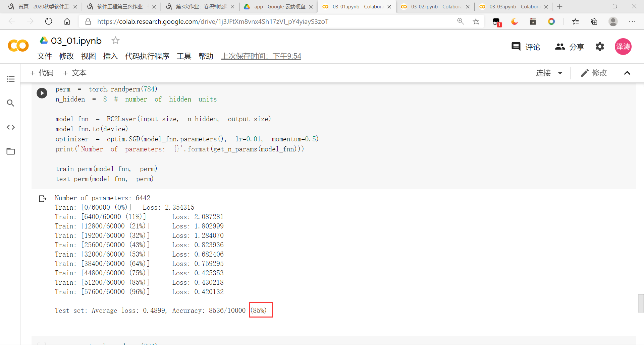
Task: Click the optimizer SGD code line
Action: (x=187, y=139)
